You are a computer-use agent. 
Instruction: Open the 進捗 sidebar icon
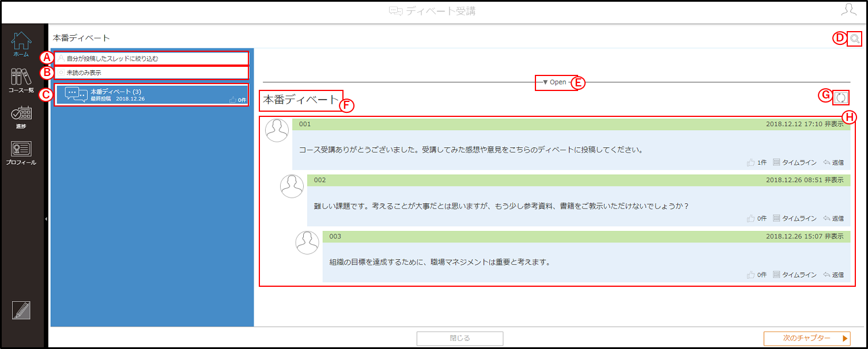point(21,117)
